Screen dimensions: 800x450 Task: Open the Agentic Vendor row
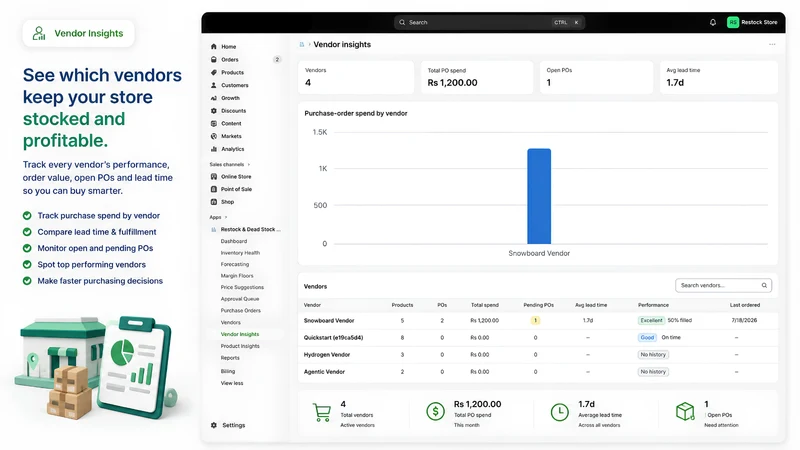click(538, 372)
